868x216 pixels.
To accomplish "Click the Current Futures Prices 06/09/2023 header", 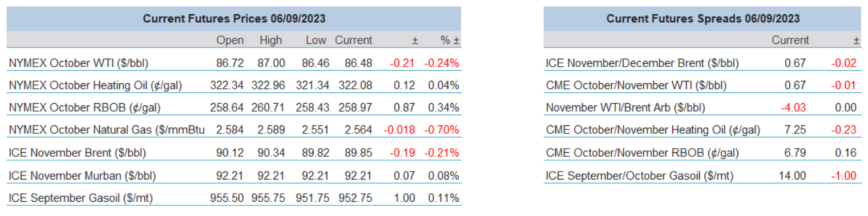I will [234, 19].
